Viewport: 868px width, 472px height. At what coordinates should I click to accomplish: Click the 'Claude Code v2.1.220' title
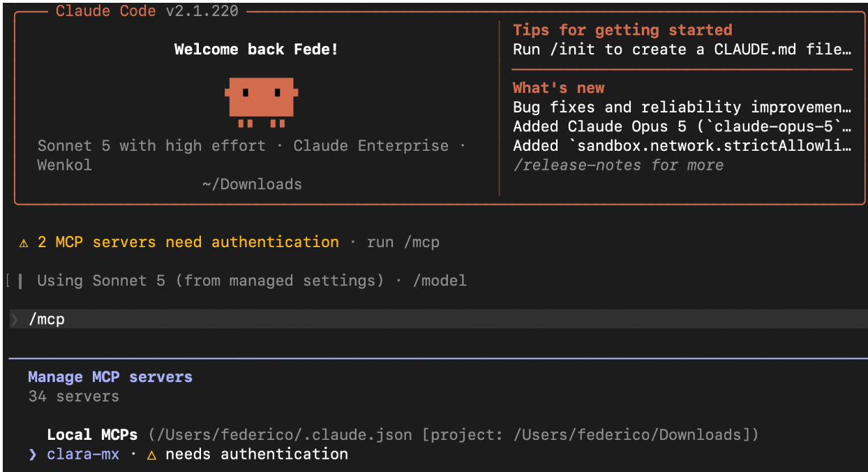coord(147,11)
